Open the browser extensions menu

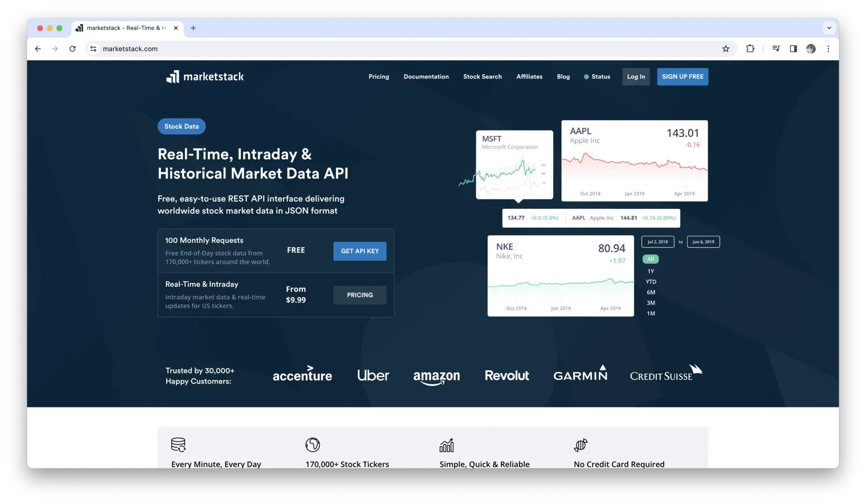click(750, 49)
